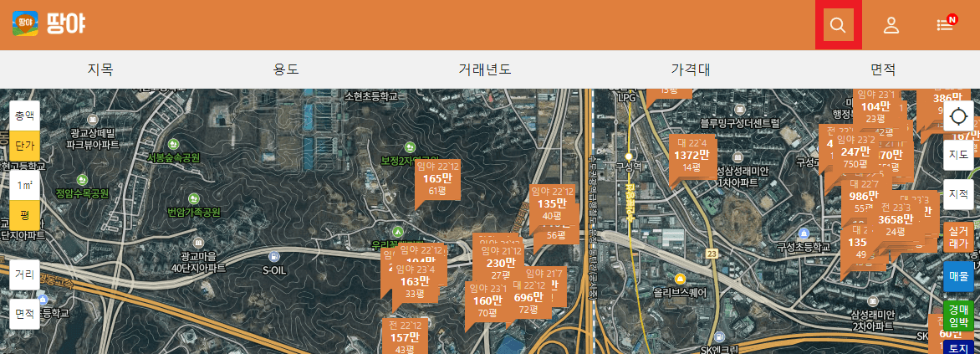Open the 임야 23'1 104만 23평 marker

[875, 106]
